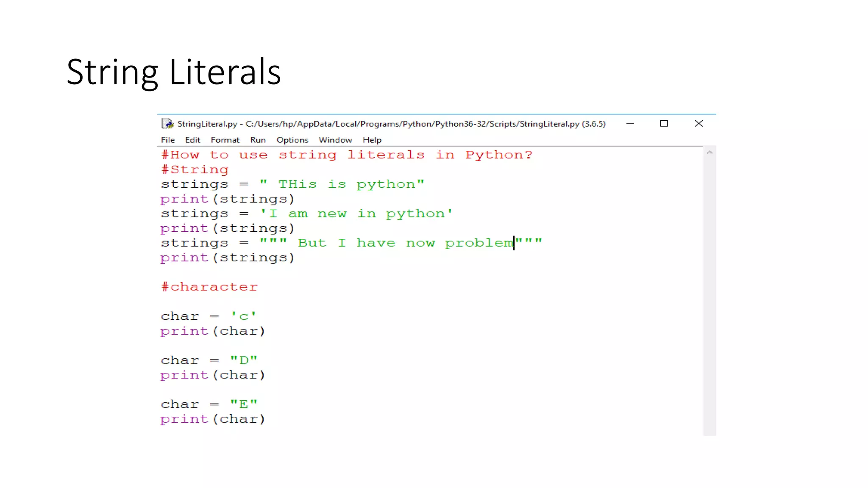Click the '#How to use string literals' comment line
Viewport: 868px width, 488px height.
(346, 155)
